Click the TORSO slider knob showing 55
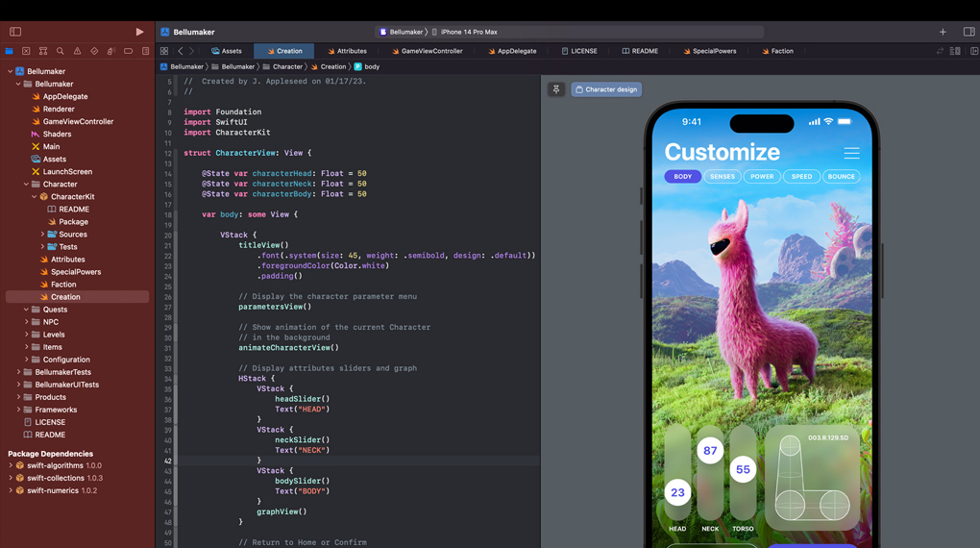The width and height of the screenshot is (980, 548). click(x=743, y=469)
